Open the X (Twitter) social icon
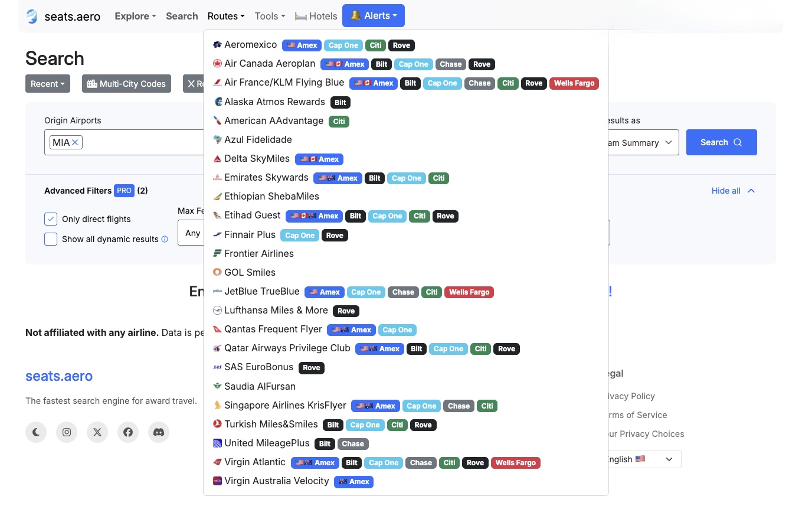This screenshot has width=812, height=529. pyautogui.click(x=97, y=432)
